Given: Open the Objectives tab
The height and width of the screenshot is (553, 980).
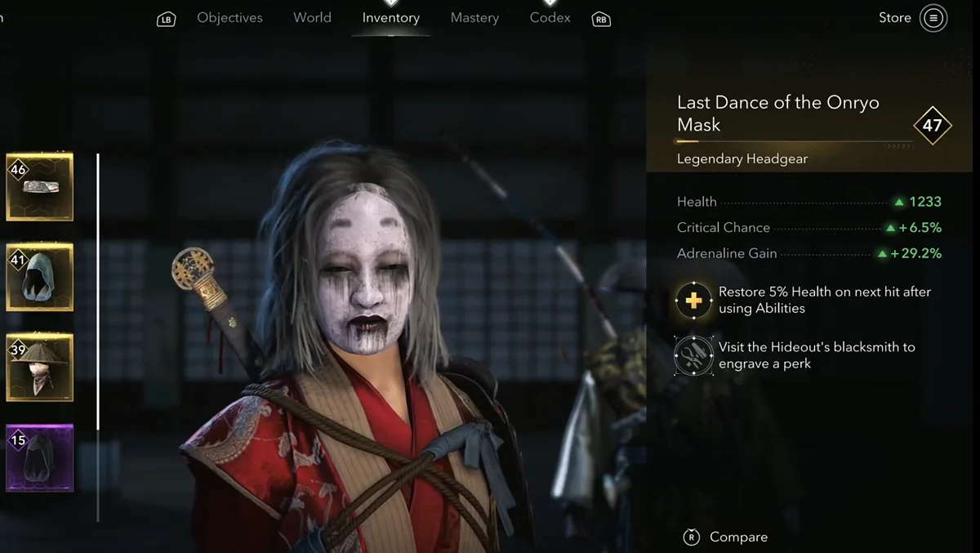Looking at the screenshot, I should tap(229, 18).
